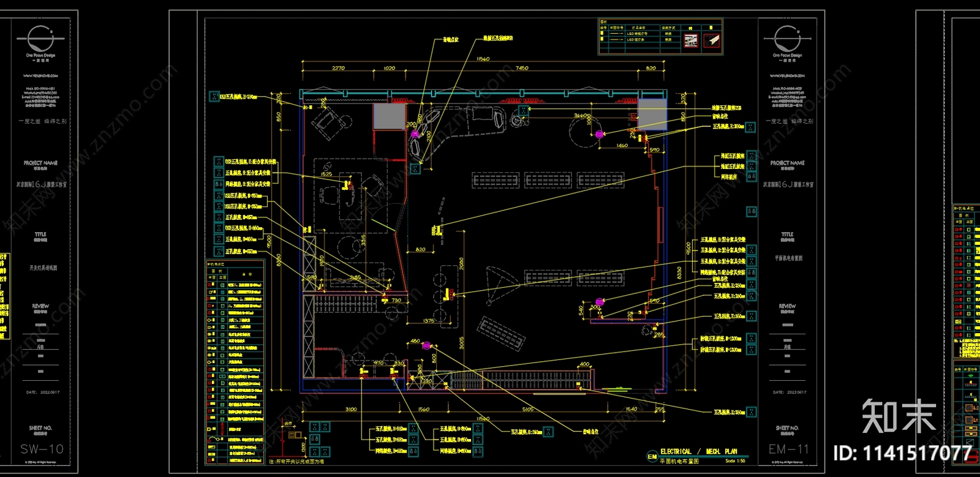
Task: Select the "1525" dimension value
Action: point(326,175)
